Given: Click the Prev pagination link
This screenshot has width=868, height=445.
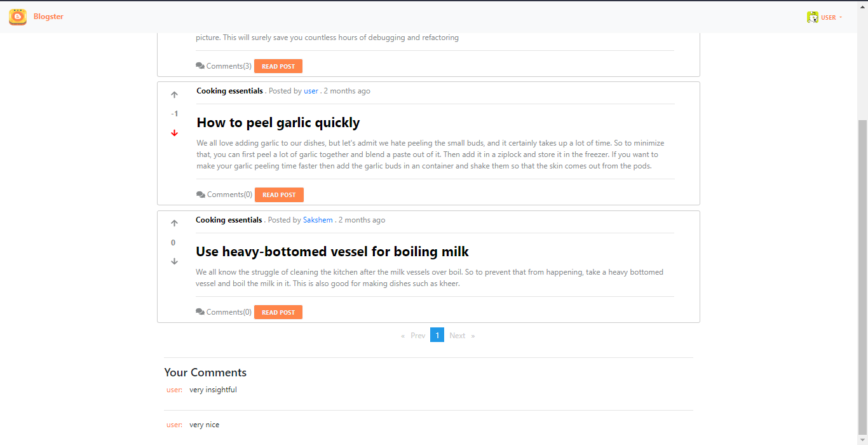Looking at the screenshot, I should coord(417,334).
